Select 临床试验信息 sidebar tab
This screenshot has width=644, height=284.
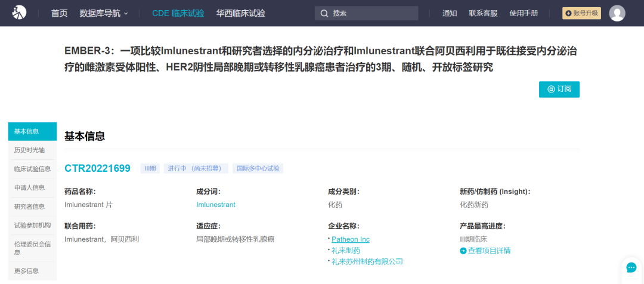click(x=32, y=169)
